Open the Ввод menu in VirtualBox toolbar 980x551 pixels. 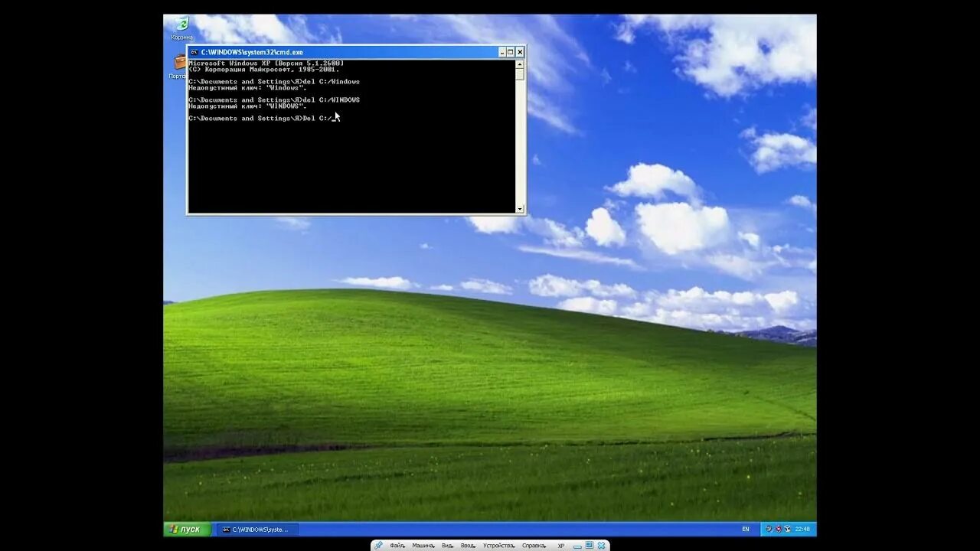click(468, 546)
